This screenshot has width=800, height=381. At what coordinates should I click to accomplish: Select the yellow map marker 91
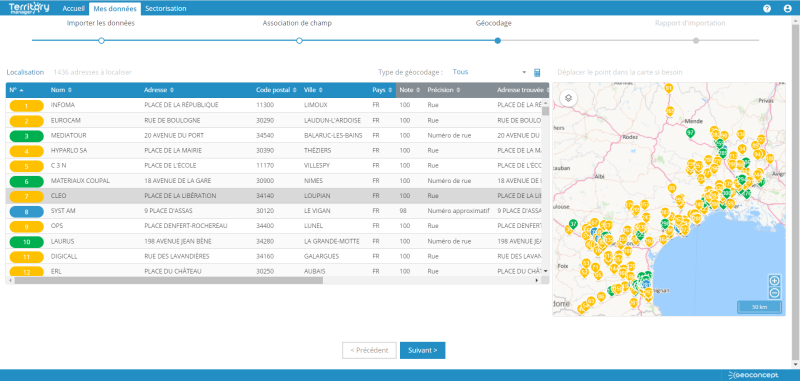(668, 89)
